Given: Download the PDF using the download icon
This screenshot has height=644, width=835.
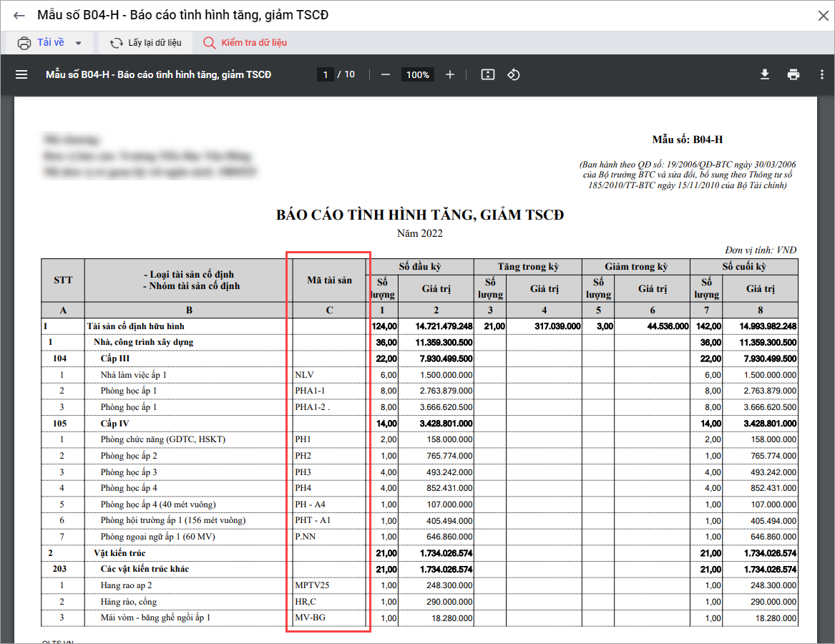Looking at the screenshot, I should pyautogui.click(x=765, y=74).
